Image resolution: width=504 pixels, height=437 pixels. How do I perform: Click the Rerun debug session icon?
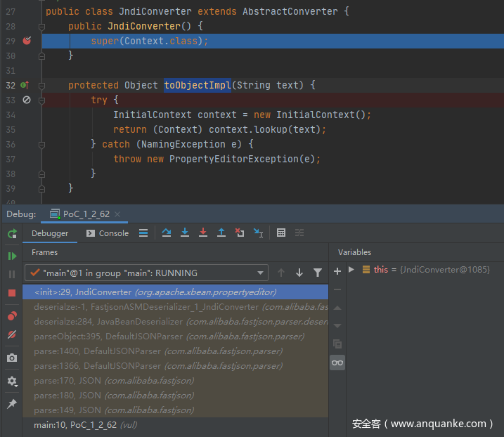pyautogui.click(x=12, y=234)
